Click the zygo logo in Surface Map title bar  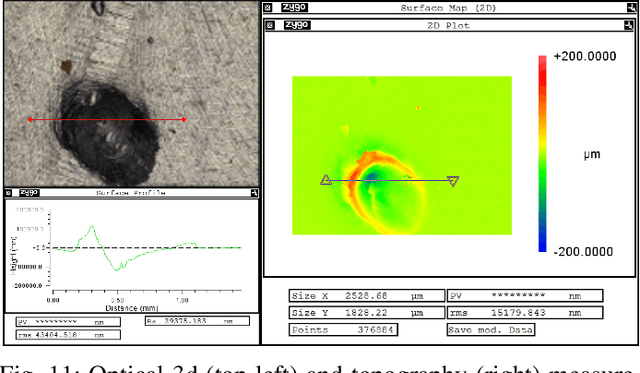tap(295, 7)
